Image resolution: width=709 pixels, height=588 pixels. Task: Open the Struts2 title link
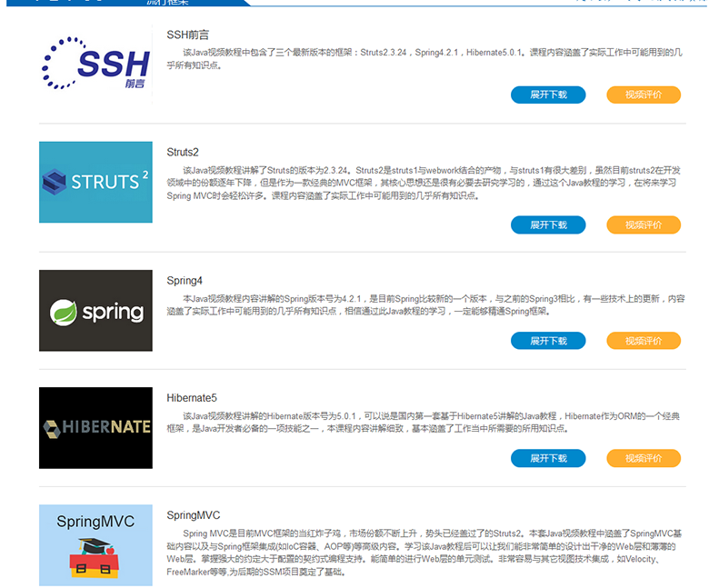pyautogui.click(x=182, y=152)
